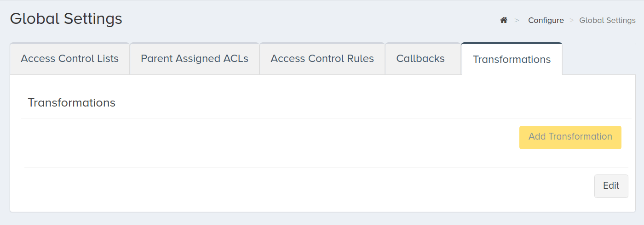This screenshot has width=644, height=225.
Task: Create a new transformation entry
Action: 570,137
